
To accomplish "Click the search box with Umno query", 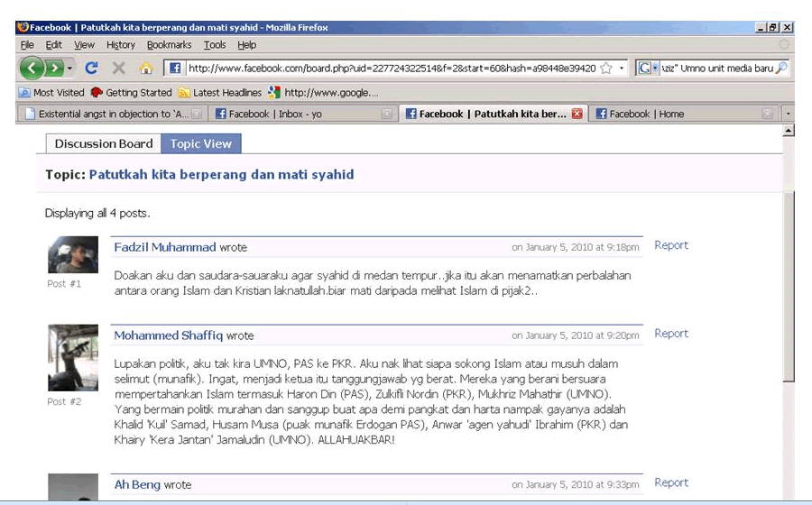I will pyautogui.click(x=717, y=69).
